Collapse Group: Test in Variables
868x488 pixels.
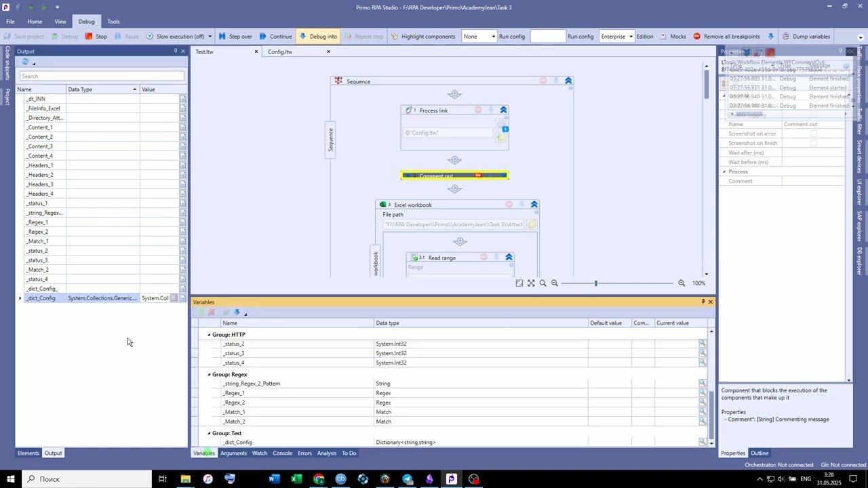click(x=209, y=433)
